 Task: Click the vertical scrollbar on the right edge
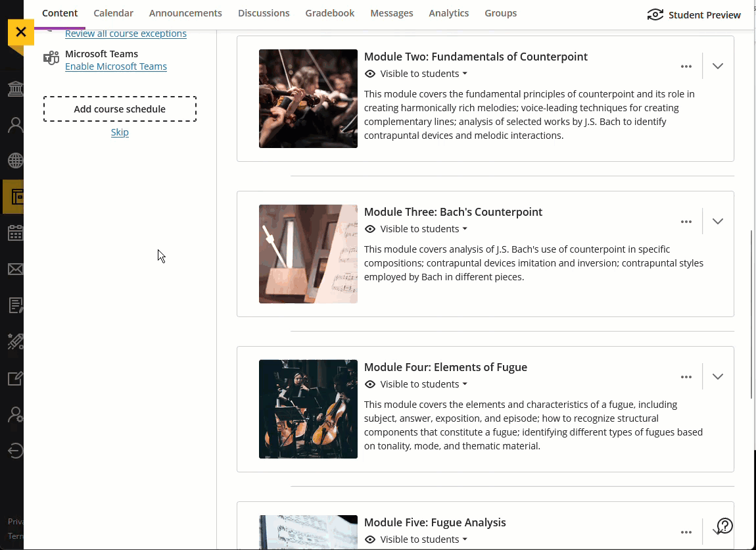pyautogui.click(x=751, y=314)
